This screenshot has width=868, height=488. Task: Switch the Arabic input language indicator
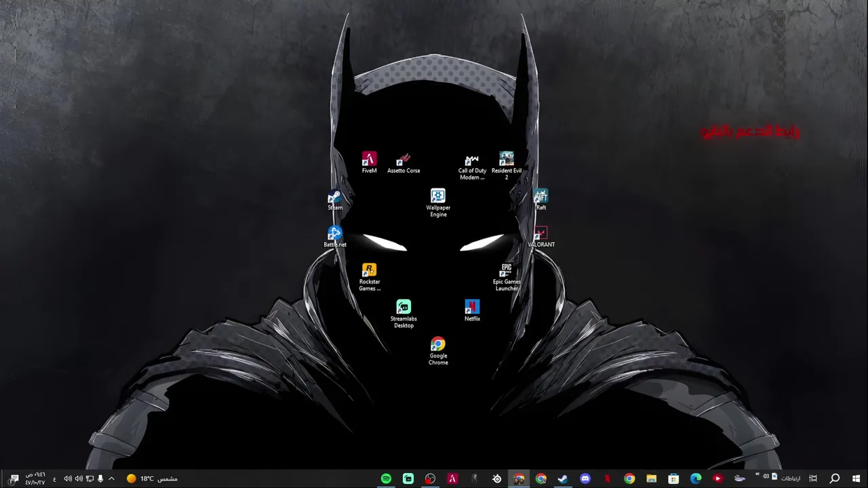point(54,479)
